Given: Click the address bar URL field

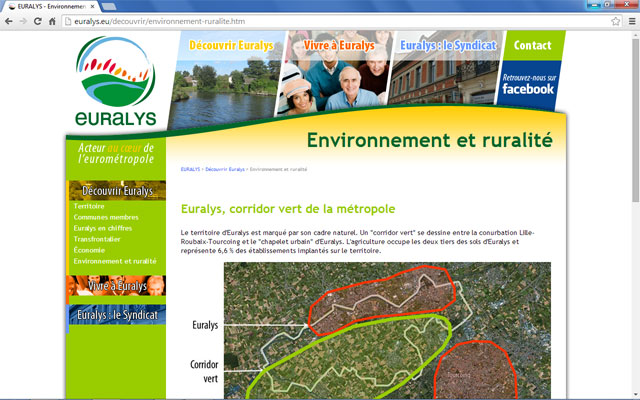Looking at the screenshot, I should 341,21.
